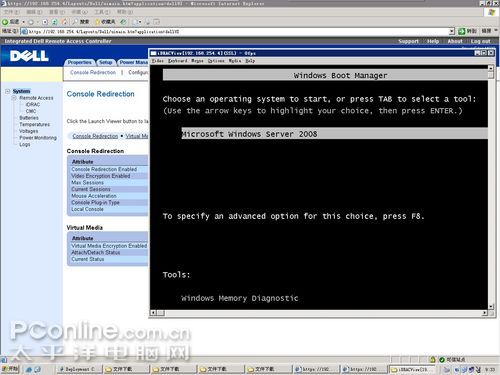Click the green Go button beside the address bar
The image size is (500, 375).
coord(462,31)
